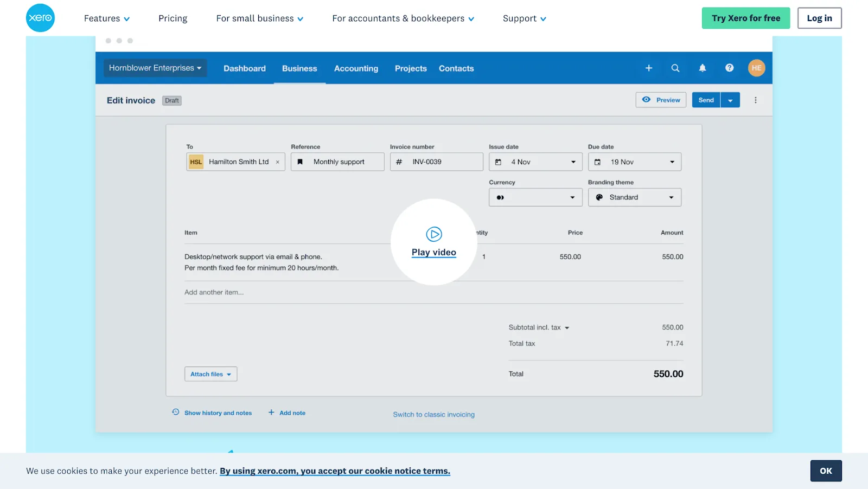Click the Due date calendar icon
868x489 pixels.
(x=597, y=162)
